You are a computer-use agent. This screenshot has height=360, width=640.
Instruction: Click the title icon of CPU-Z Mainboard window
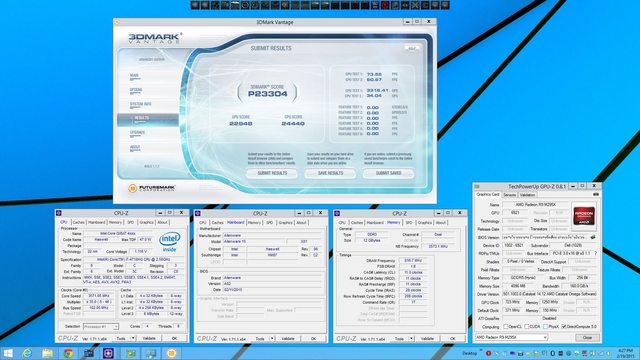point(198,213)
